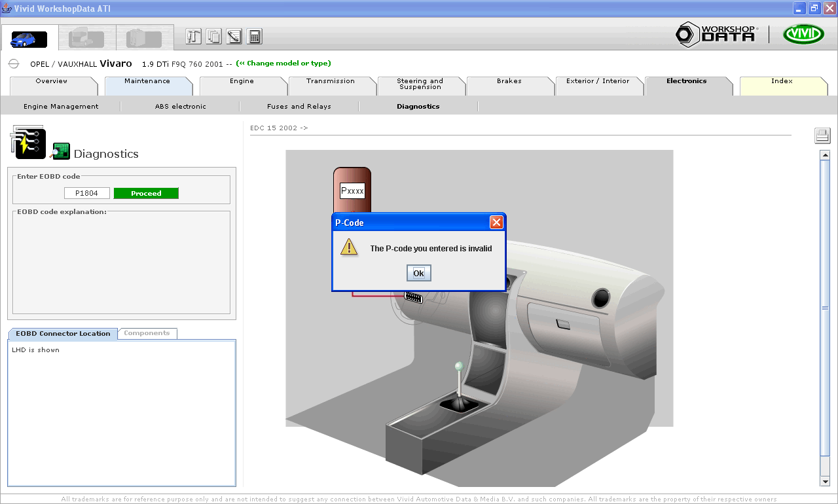Switch to the Components tab
Screen dimensions: 838x504
147,333
